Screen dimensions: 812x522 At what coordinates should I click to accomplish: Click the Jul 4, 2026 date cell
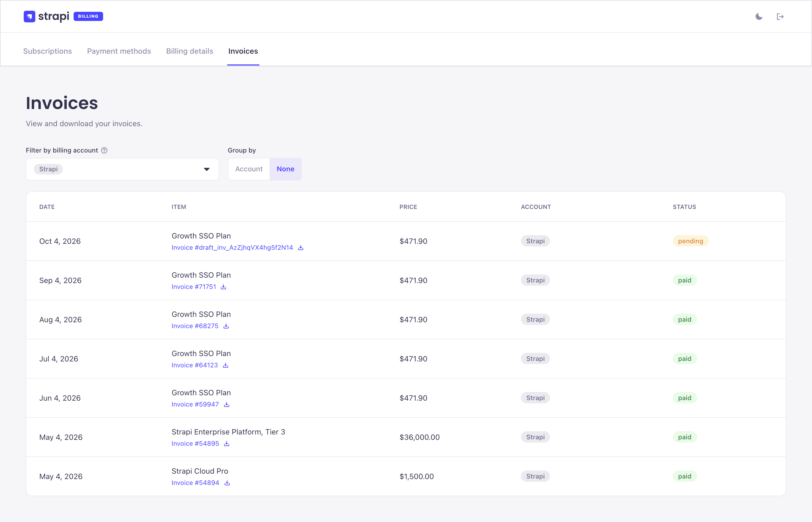click(59, 359)
